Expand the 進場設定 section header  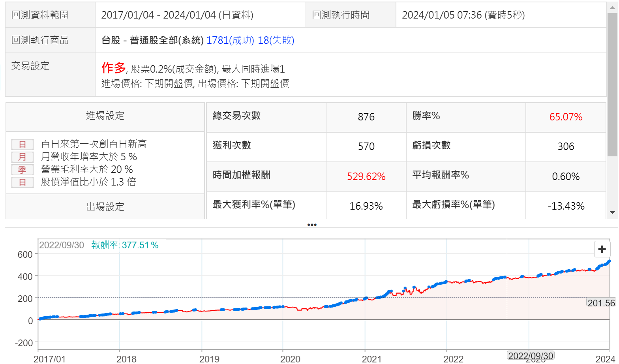coord(105,116)
